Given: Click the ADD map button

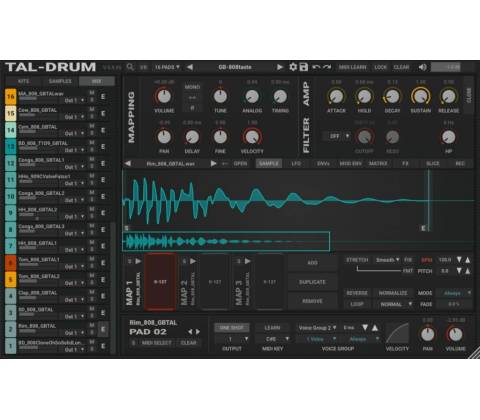Looking at the screenshot, I should pyautogui.click(x=312, y=263).
